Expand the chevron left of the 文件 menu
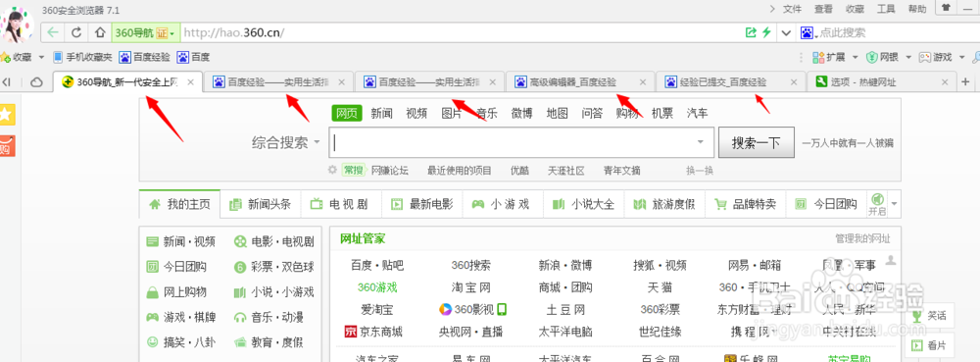Viewport: 980px width, 362px height. (x=772, y=9)
